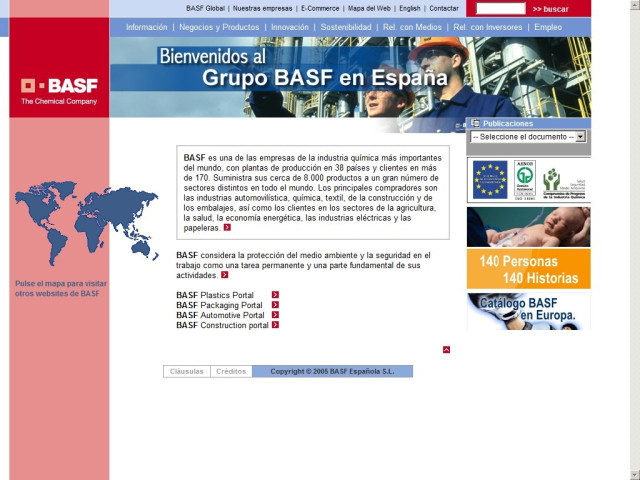Switch to the English version

click(410, 8)
